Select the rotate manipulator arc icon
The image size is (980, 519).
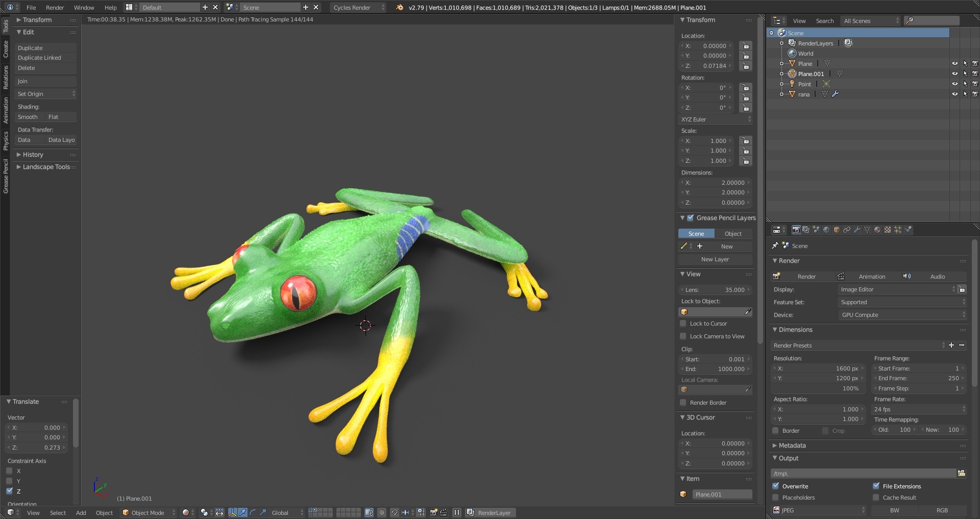(253, 512)
